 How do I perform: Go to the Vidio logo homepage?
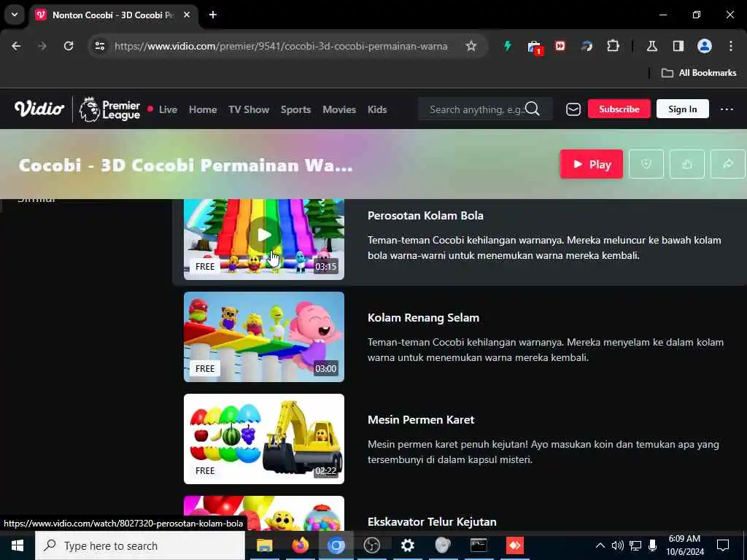click(39, 109)
